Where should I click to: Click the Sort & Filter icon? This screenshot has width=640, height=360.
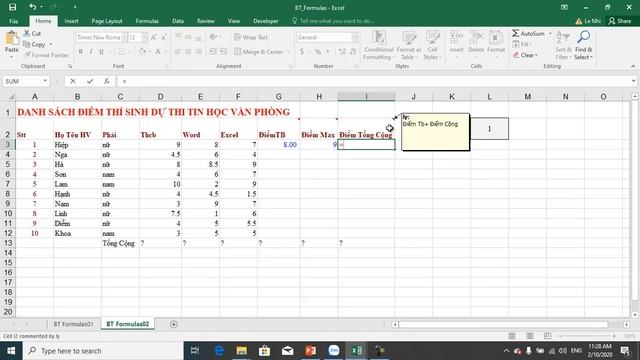(563, 38)
